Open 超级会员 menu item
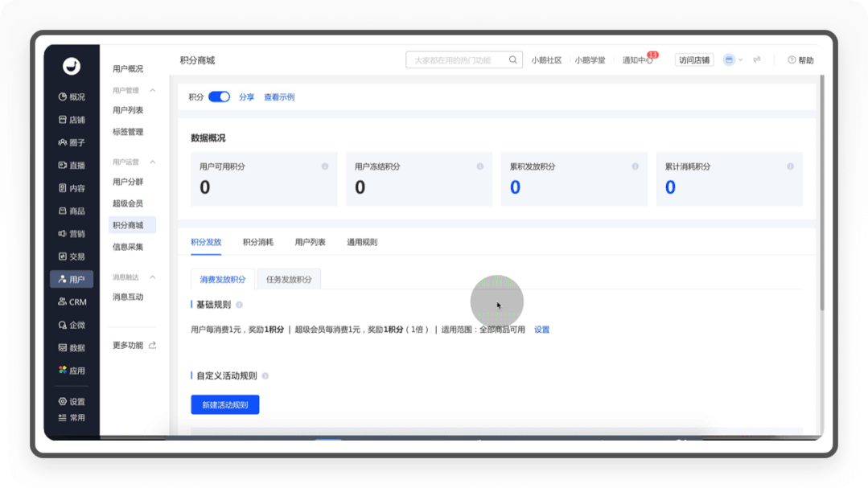The height and width of the screenshot is (488, 868). (x=128, y=203)
